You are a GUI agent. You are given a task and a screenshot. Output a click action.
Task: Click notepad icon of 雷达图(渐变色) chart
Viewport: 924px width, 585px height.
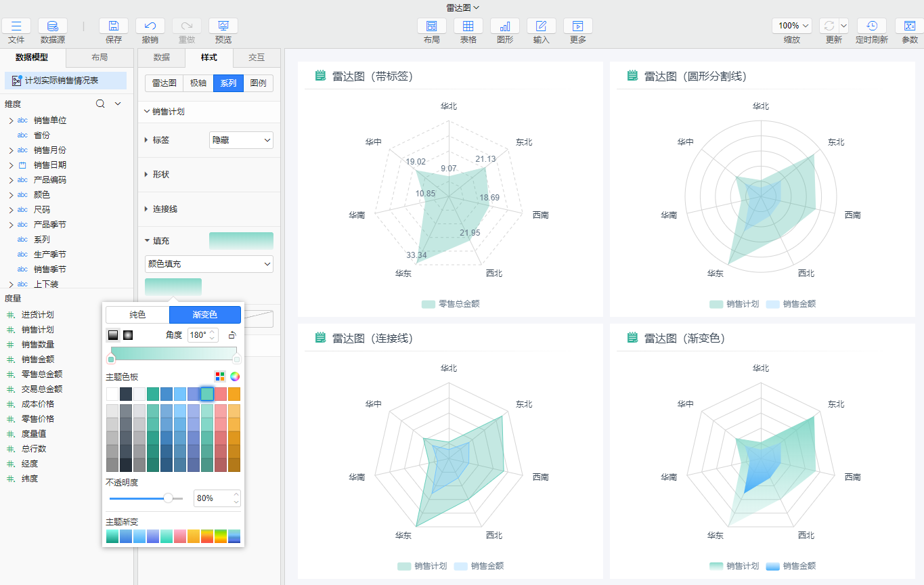(633, 337)
